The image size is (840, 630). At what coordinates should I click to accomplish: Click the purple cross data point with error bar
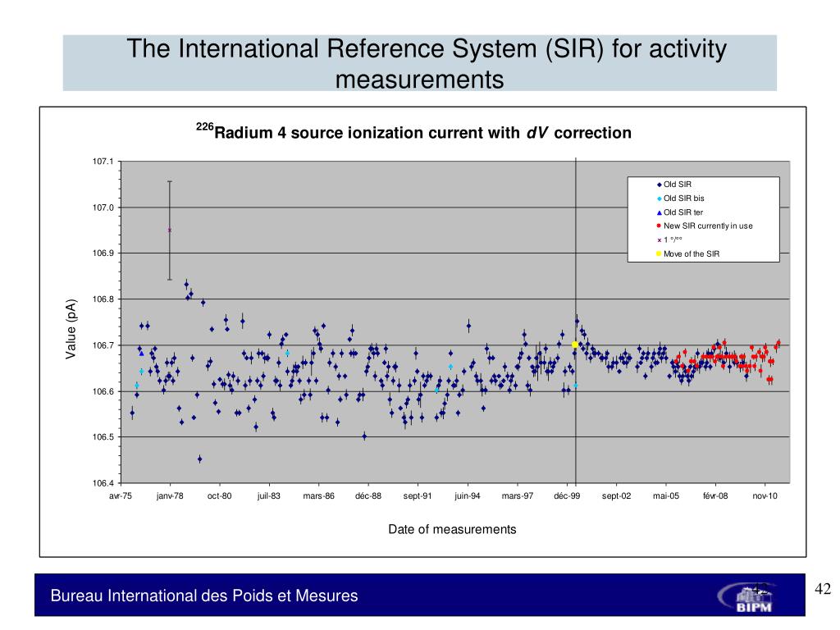[170, 231]
